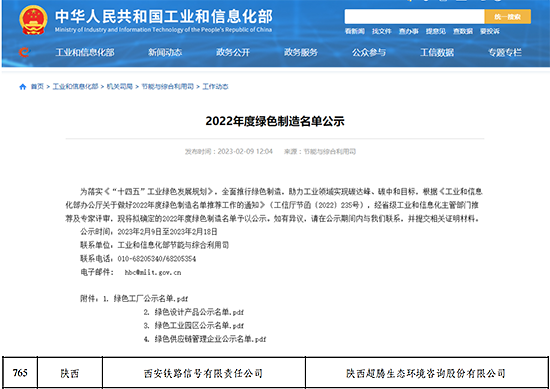Click table cell number 765

coord(20,373)
